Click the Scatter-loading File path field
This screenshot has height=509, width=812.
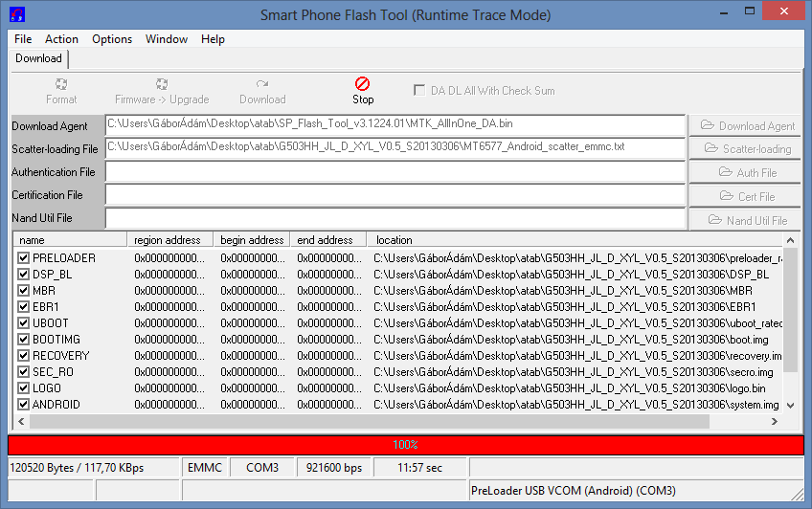pos(395,148)
